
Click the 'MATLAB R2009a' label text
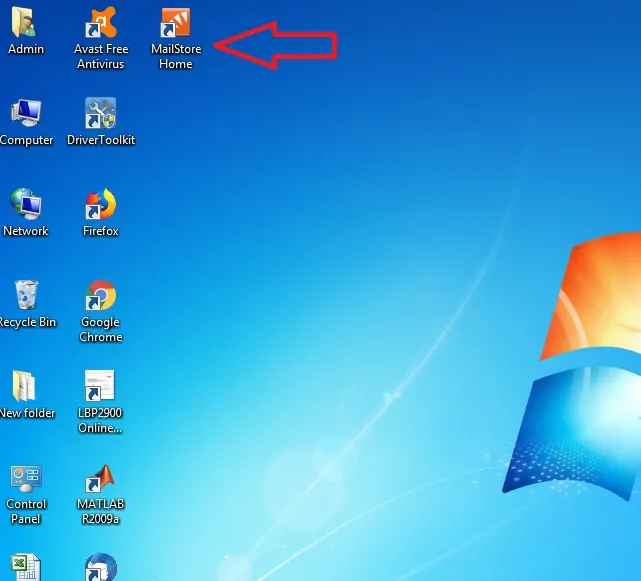click(x=101, y=511)
